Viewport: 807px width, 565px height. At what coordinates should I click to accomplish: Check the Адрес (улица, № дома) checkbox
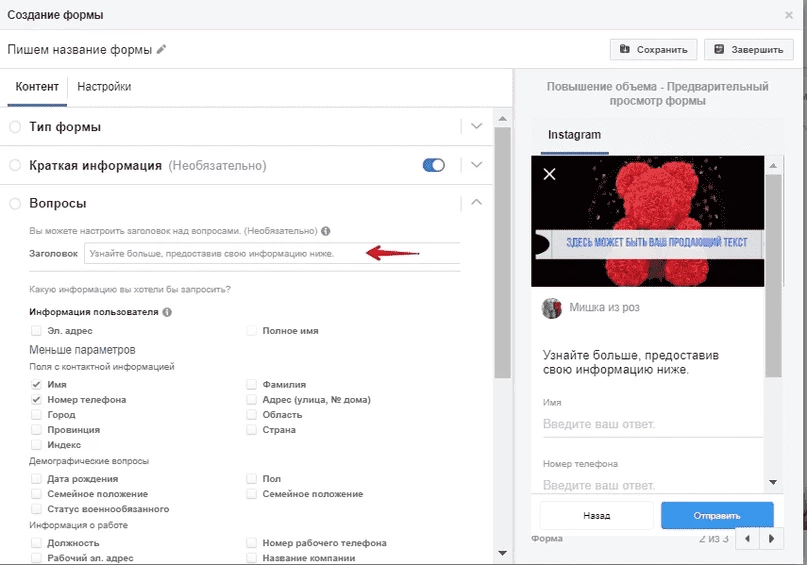click(251, 399)
